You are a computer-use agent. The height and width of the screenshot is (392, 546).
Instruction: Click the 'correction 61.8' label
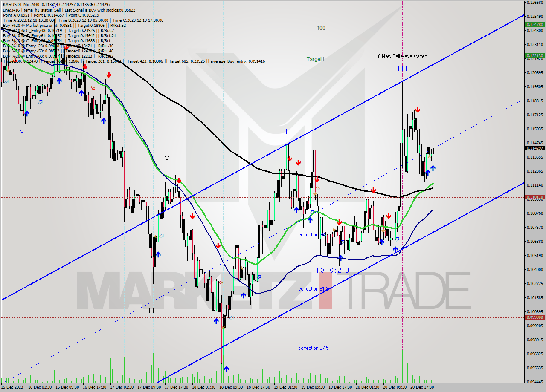coord(314,289)
